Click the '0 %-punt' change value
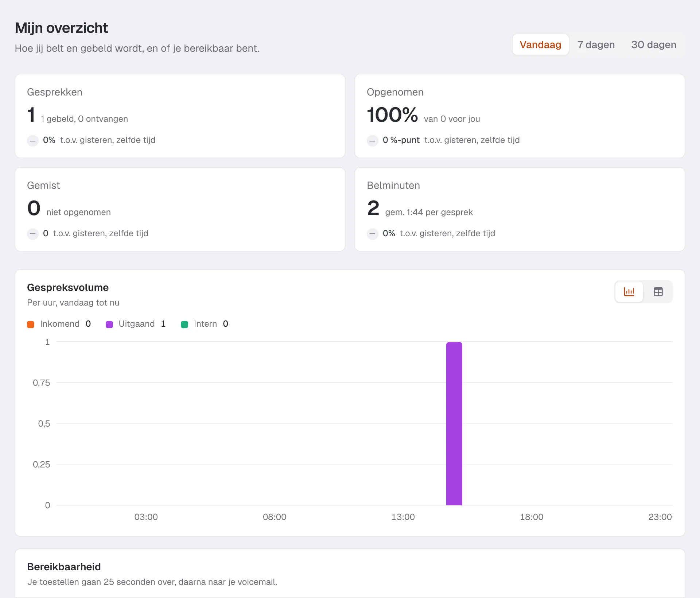700x598 pixels. coord(401,140)
